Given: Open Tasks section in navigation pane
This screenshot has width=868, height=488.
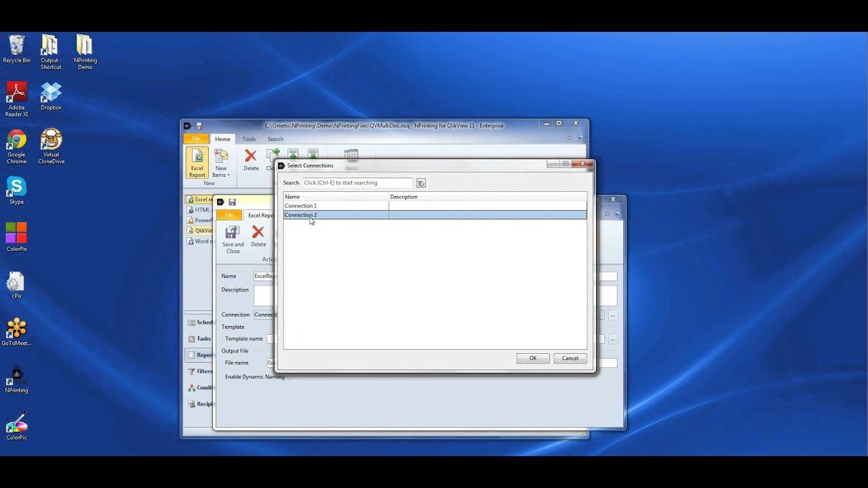Looking at the screenshot, I should pyautogui.click(x=200, y=339).
